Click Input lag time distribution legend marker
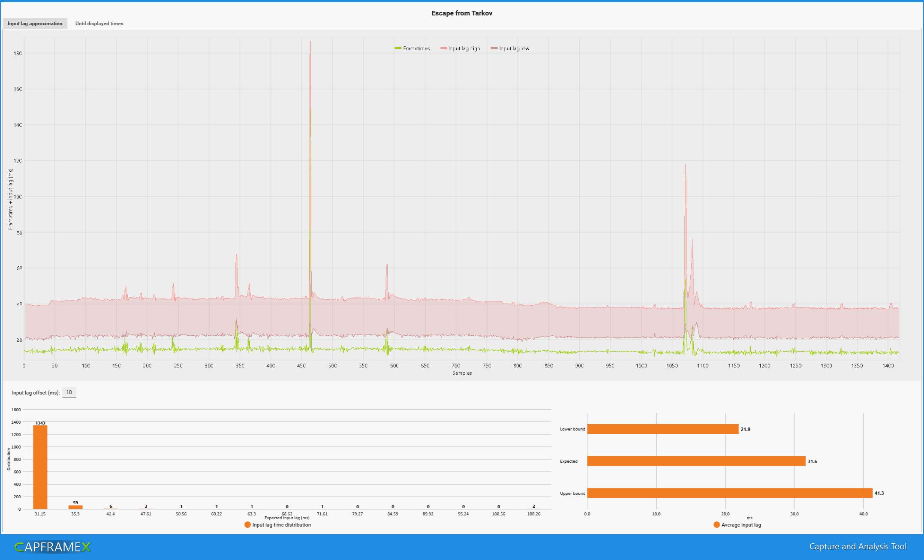Image resolution: width=924 pixels, height=560 pixels. click(x=247, y=525)
